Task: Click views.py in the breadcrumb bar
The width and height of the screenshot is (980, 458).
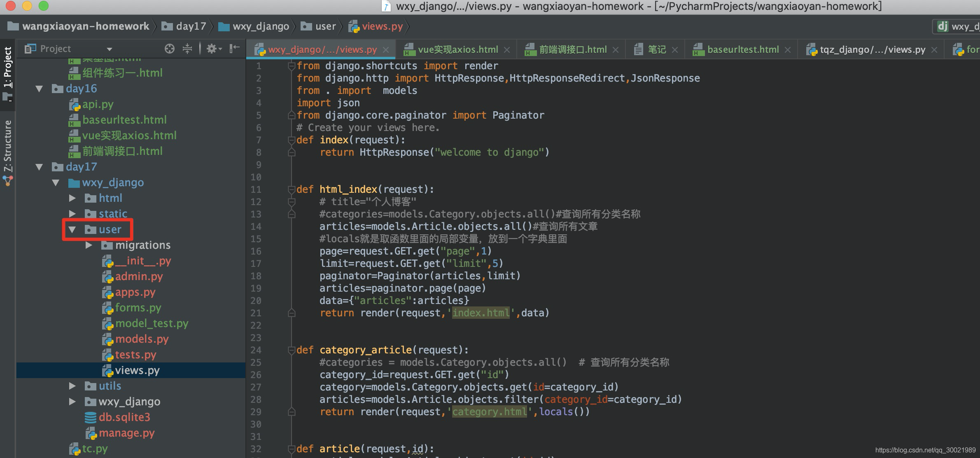Action: click(376, 26)
